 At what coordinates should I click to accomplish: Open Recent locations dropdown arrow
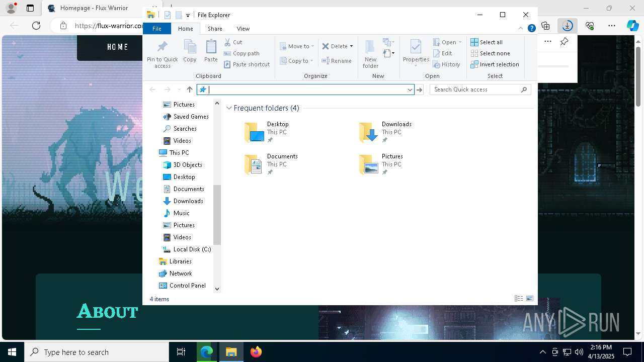click(179, 89)
